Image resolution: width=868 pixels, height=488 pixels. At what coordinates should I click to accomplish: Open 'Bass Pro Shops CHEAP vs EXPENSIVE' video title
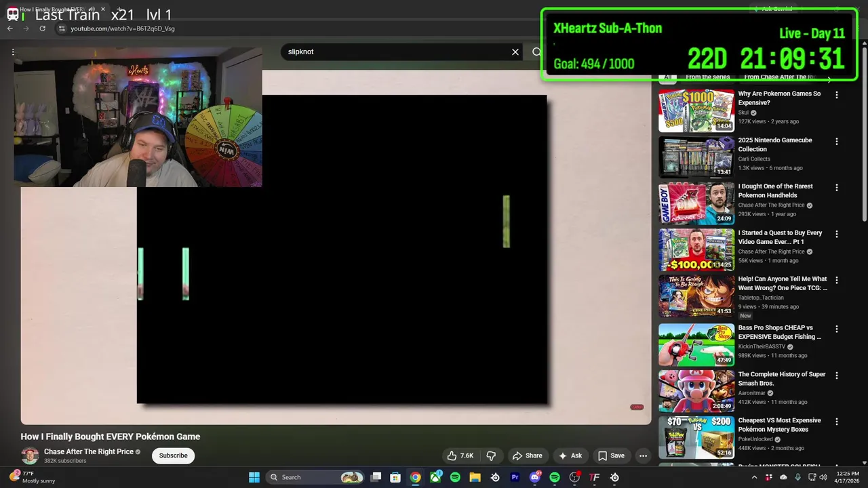[x=780, y=332]
